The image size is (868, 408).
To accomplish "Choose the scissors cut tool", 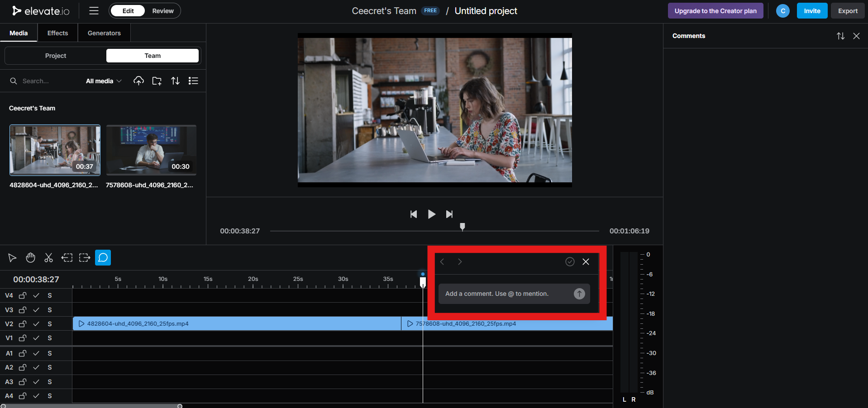I will tap(48, 257).
